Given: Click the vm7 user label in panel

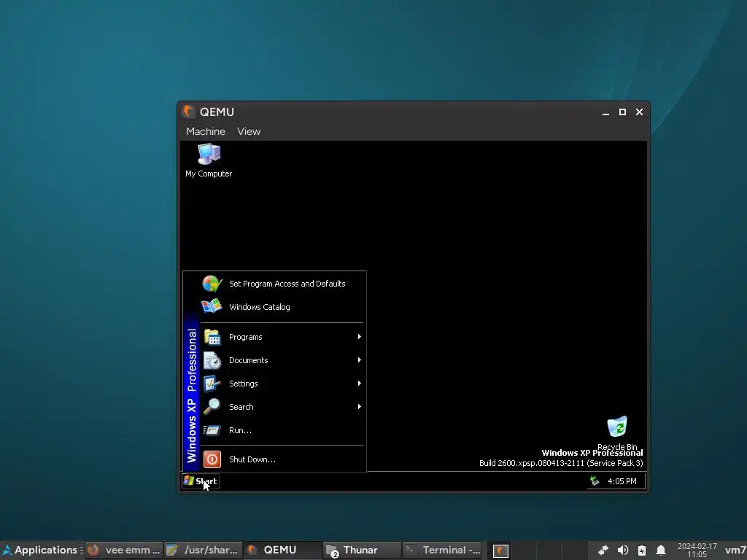Looking at the screenshot, I should point(735,551).
